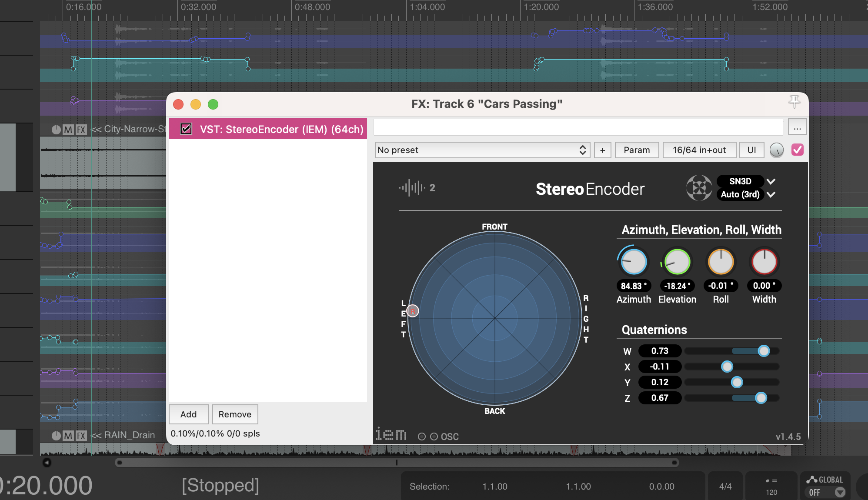Click the quaternion Z slider handle
This screenshot has width=868, height=500.
[x=761, y=398]
